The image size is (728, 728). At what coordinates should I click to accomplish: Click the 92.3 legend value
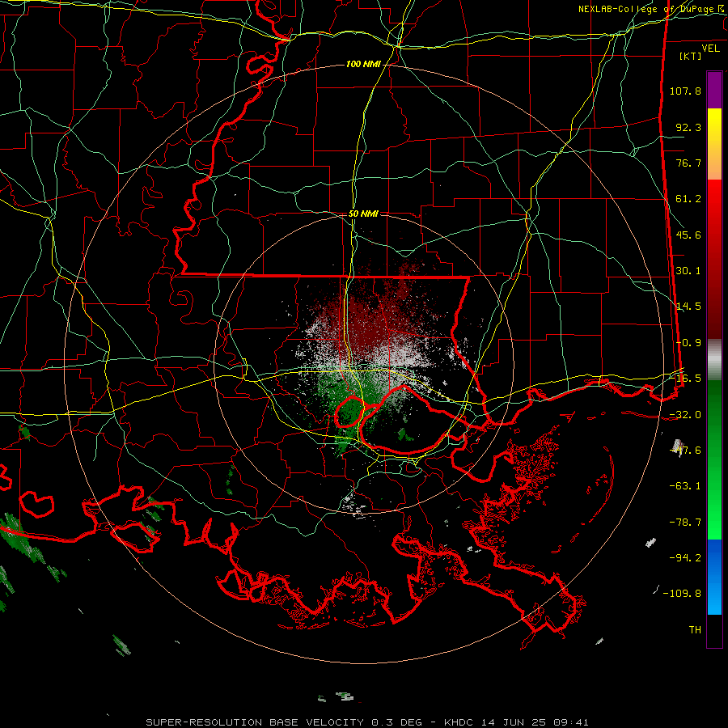click(x=688, y=127)
